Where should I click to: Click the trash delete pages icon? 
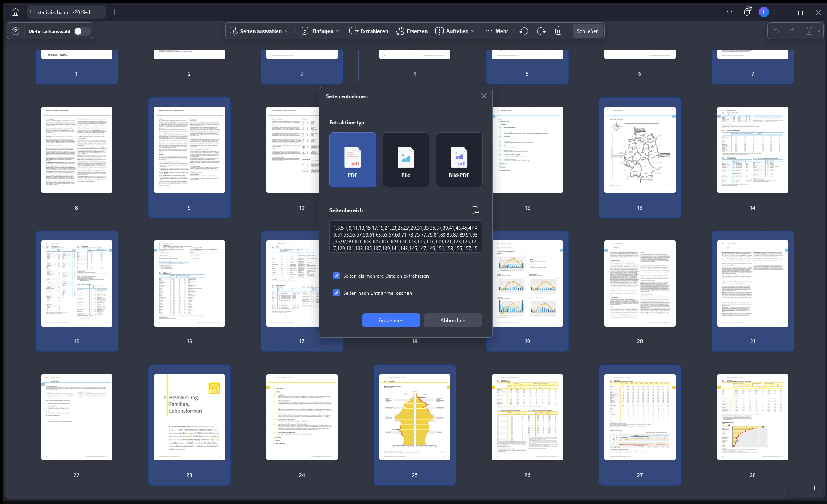tap(558, 31)
